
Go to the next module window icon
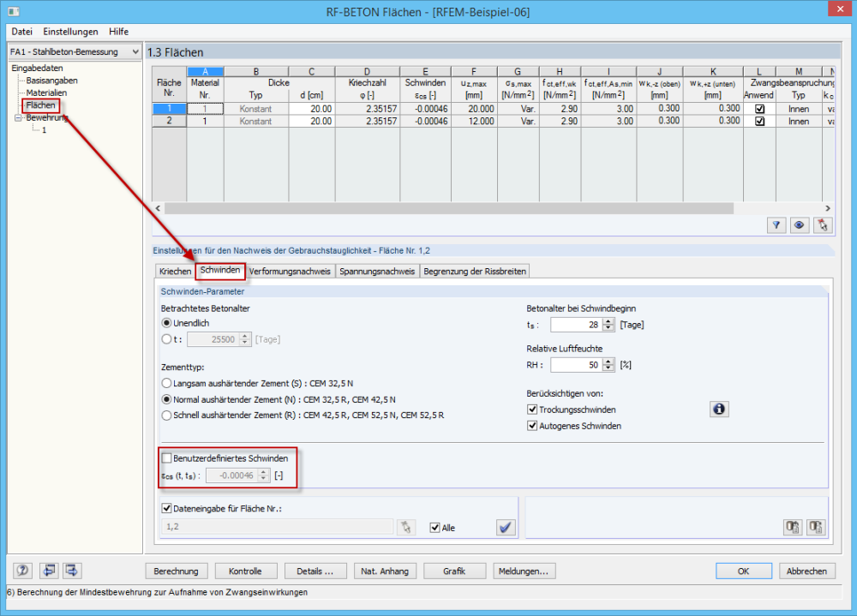pyautogui.click(x=72, y=571)
